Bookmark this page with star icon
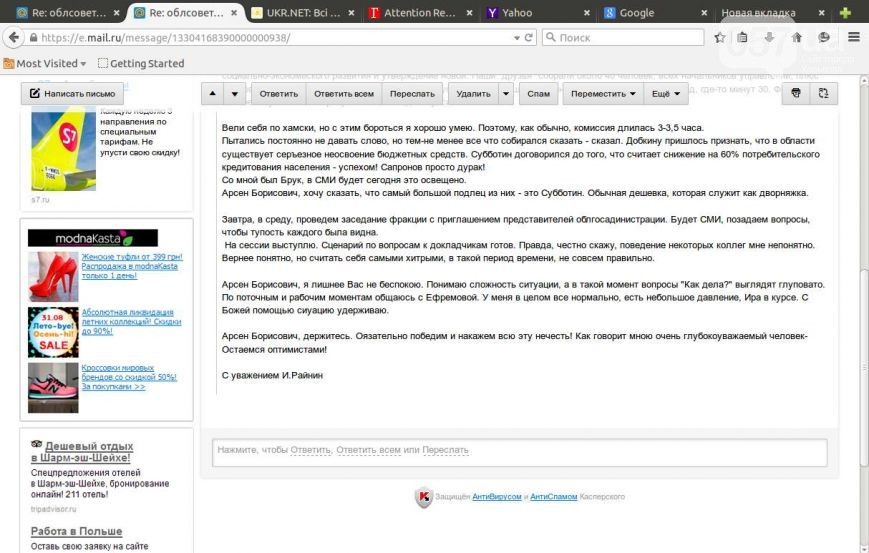The image size is (869, 553). coord(720,37)
